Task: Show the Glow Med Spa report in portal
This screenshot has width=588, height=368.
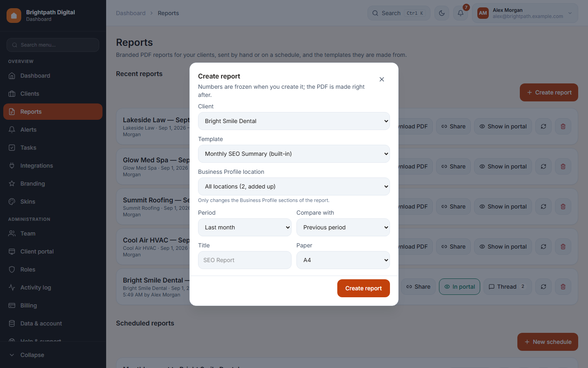Action: (503, 166)
